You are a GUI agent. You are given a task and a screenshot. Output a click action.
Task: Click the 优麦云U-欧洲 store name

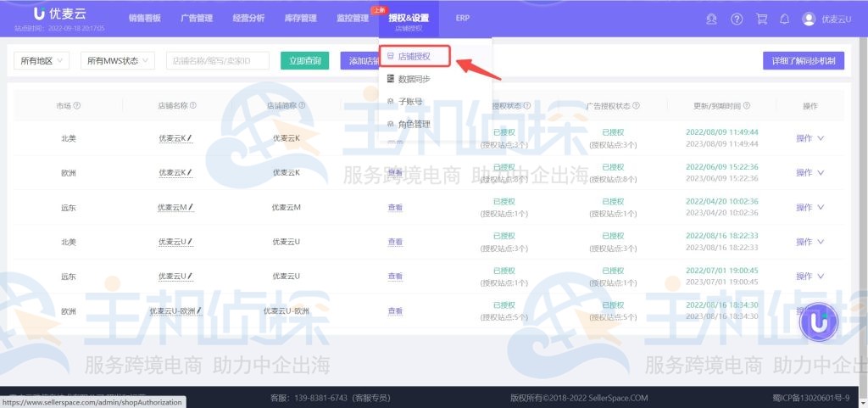tap(172, 310)
